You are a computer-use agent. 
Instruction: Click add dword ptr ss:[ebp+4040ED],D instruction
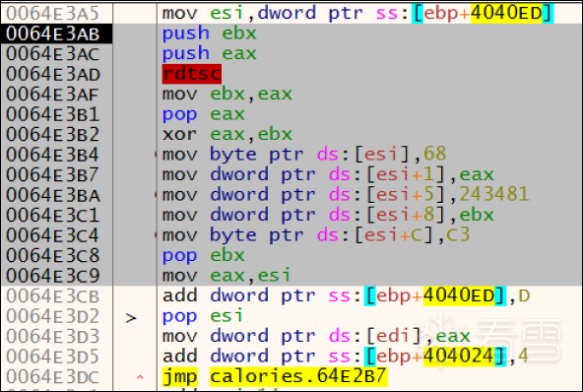pyautogui.click(x=347, y=295)
